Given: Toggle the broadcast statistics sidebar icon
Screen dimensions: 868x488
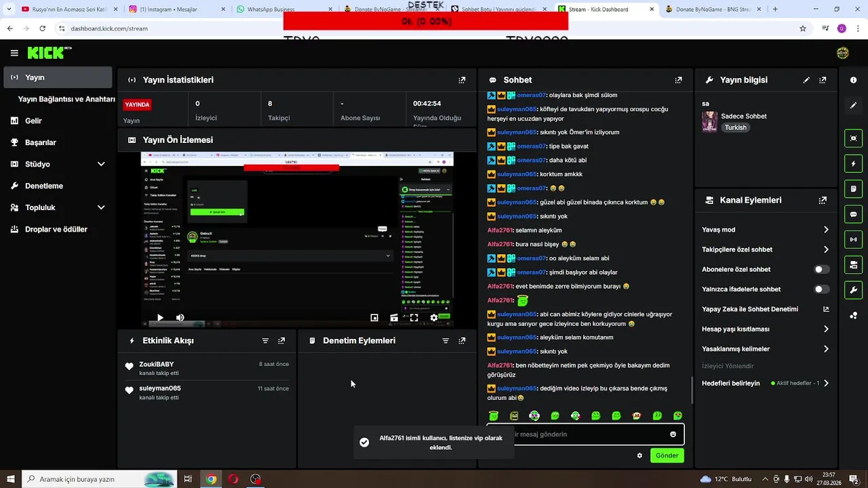Looking at the screenshot, I should tap(853, 239).
